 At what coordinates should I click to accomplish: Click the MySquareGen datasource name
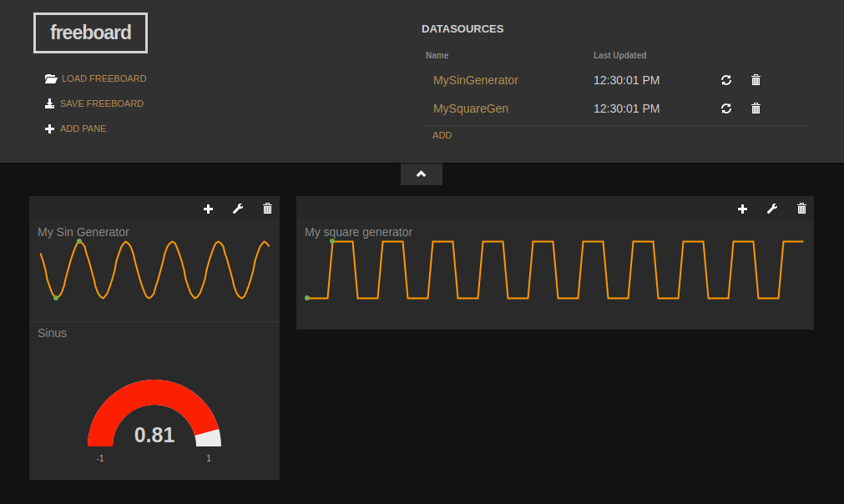tap(472, 108)
